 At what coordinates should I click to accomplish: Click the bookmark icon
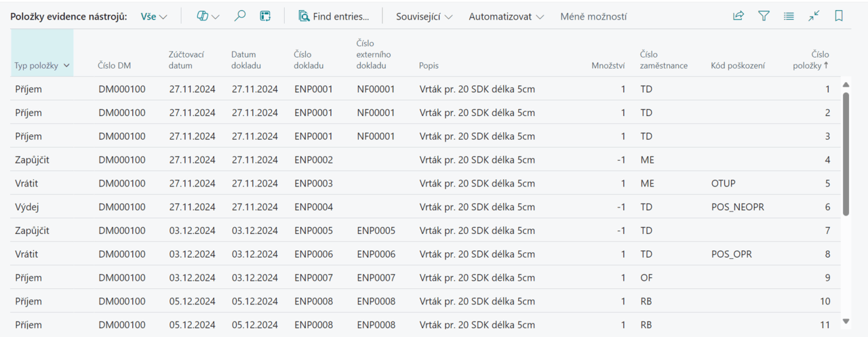tap(839, 16)
